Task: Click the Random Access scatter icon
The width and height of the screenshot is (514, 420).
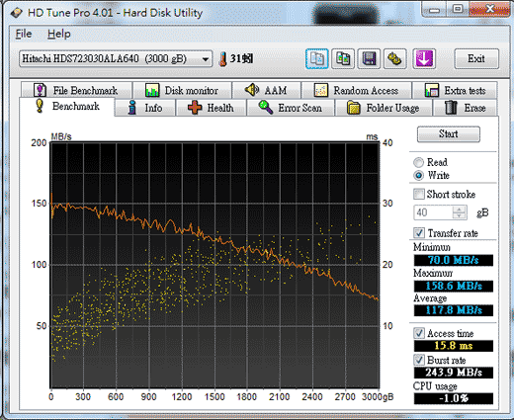Action: 320,90
